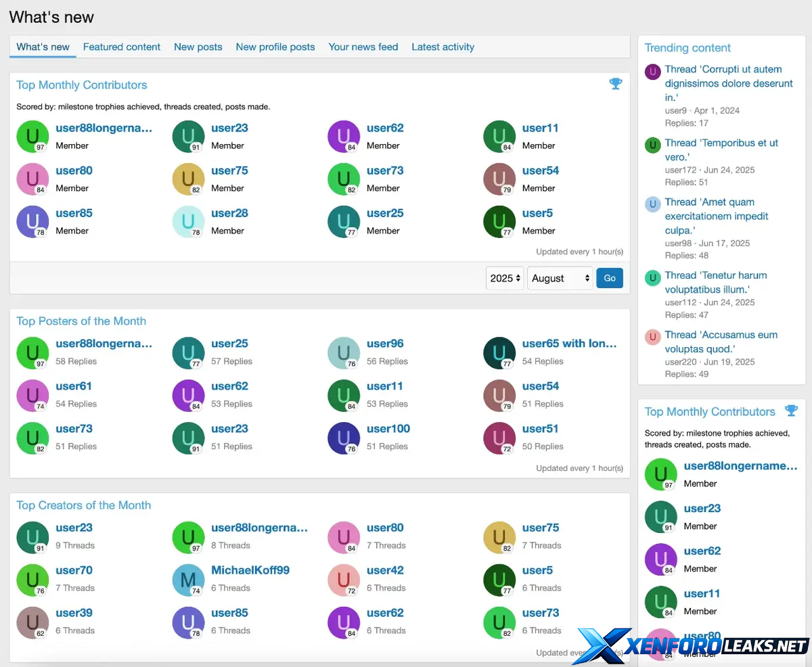
Task: Click user98's avatar beside 'Amet quam' thread
Action: [x=652, y=204]
